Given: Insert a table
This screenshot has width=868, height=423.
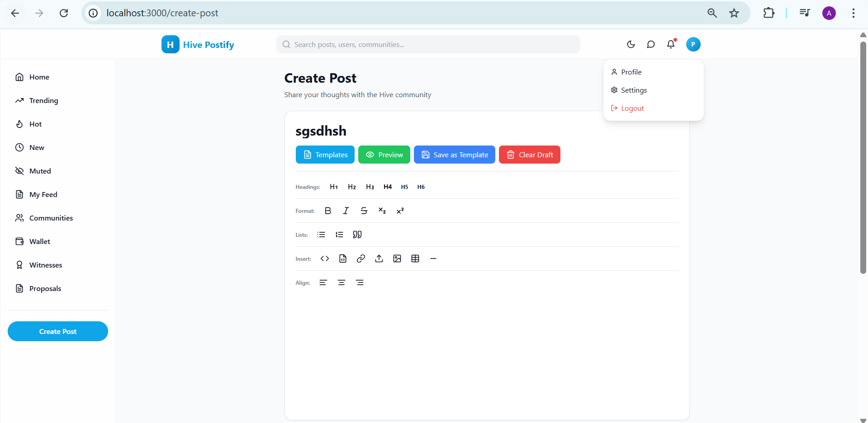Looking at the screenshot, I should pyautogui.click(x=415, y=258).
